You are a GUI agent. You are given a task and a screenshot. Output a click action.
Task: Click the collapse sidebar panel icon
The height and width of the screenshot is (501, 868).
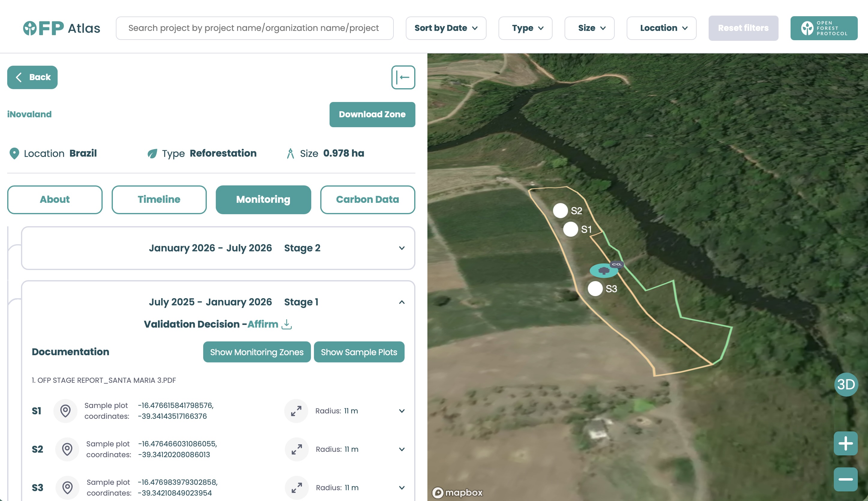(x=403, y=77)
